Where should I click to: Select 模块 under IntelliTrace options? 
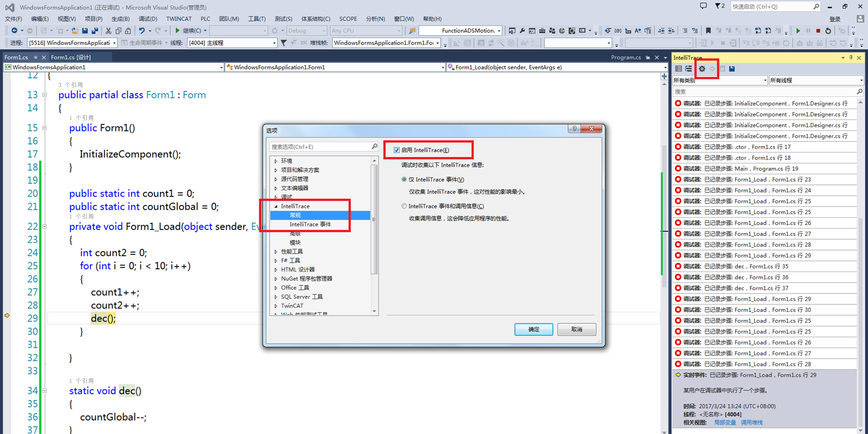coord(295,243)
